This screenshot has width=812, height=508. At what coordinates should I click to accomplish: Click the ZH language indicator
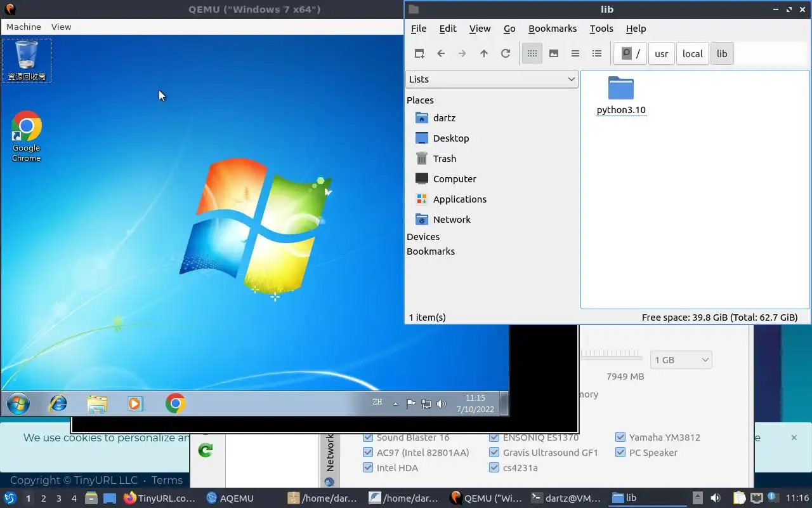pos(377,402)
